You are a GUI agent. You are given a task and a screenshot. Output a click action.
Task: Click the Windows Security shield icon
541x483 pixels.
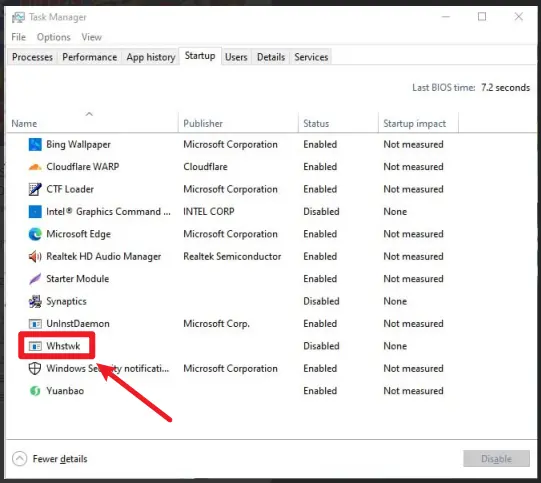pyautogui.click(x=35, y=368)
